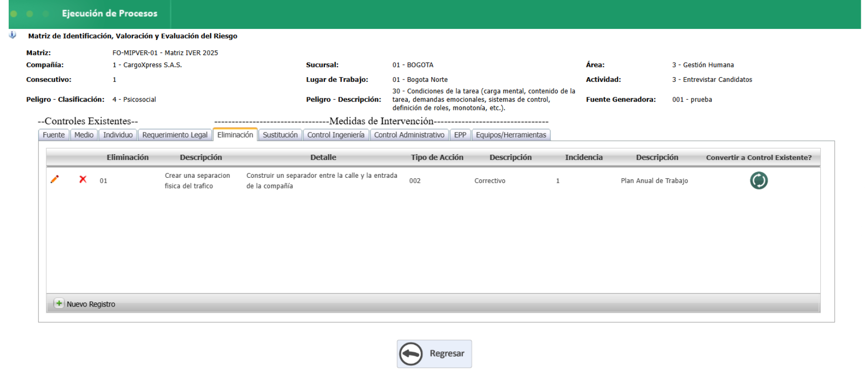
Task: Click the info icon beside the matrix title
Action: click(13, 35)
